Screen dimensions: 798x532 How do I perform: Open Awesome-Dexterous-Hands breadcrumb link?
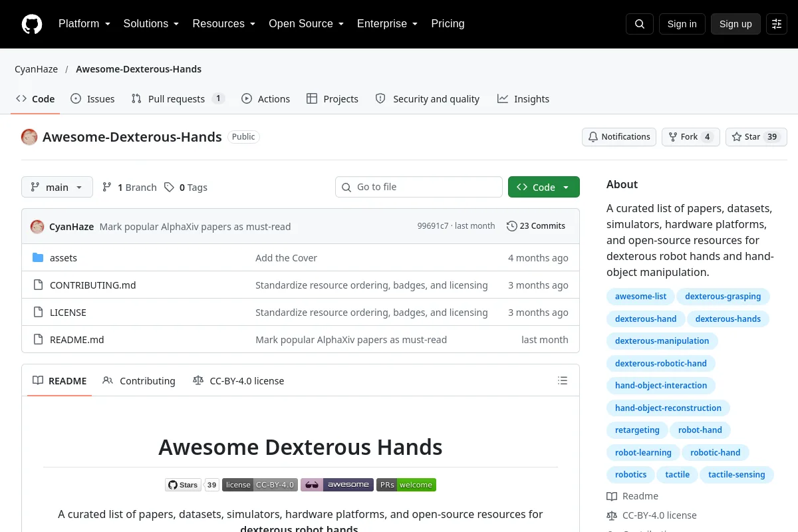tap(138, 69)
